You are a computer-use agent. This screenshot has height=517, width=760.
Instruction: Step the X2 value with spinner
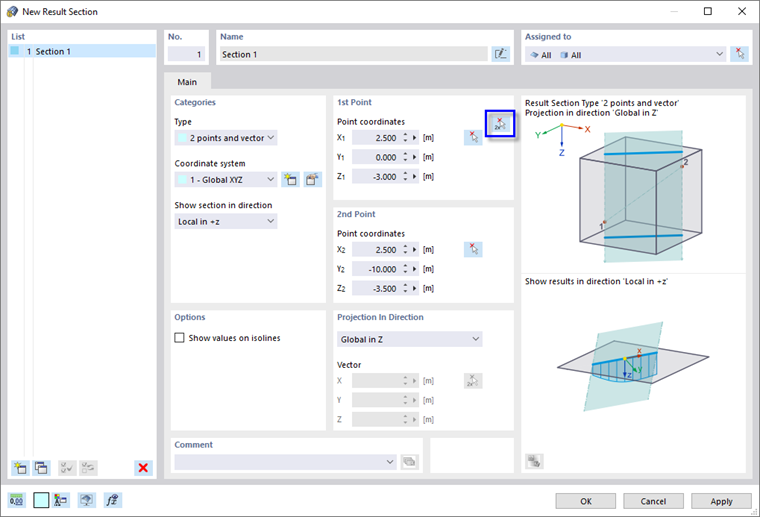pos(406,250)
